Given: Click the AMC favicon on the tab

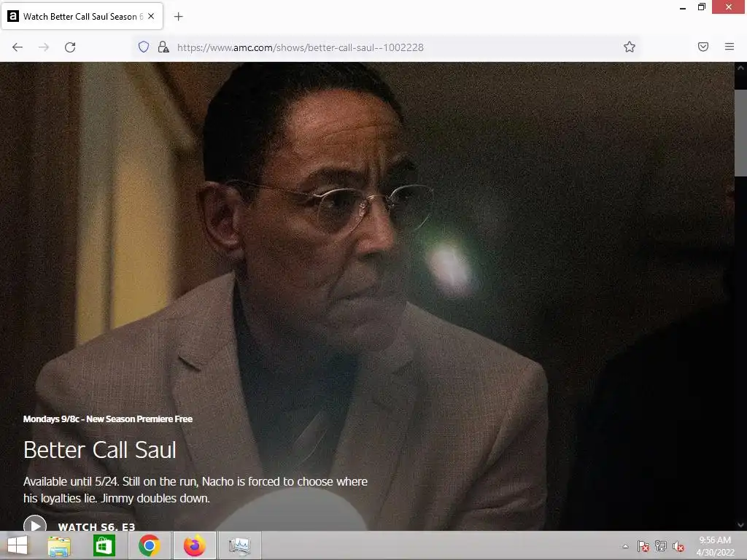Looking at the screenshot, I should [13, 16].
